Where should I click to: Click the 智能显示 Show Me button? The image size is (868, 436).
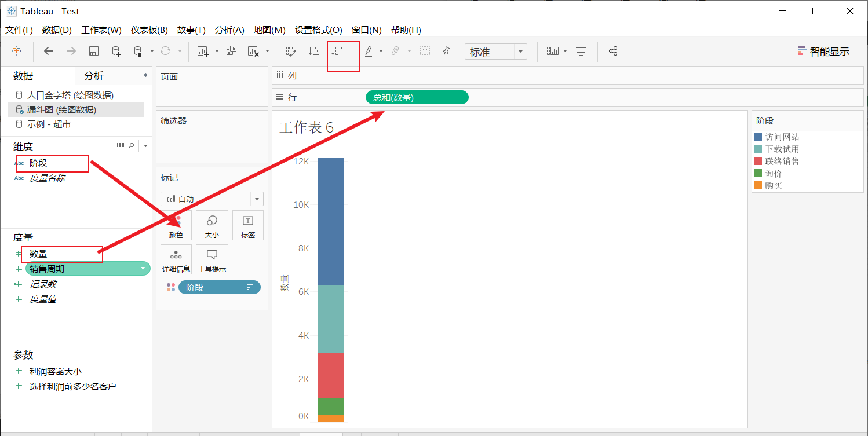[x=823, y=51]
